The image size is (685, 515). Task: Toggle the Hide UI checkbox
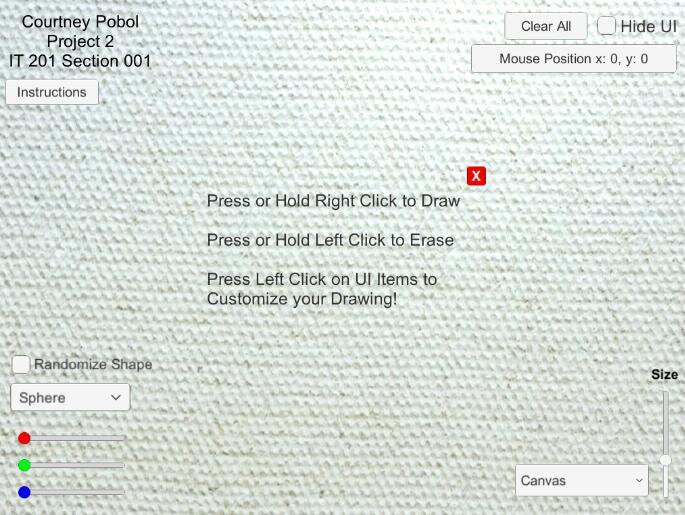click(606, 26)
